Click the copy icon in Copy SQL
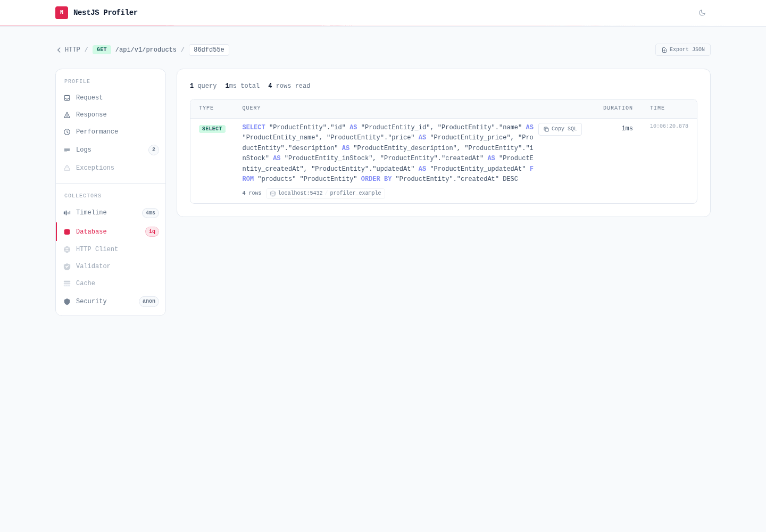Image resolution: width=766 pixels, height=532 pixels. pos(546,129)
